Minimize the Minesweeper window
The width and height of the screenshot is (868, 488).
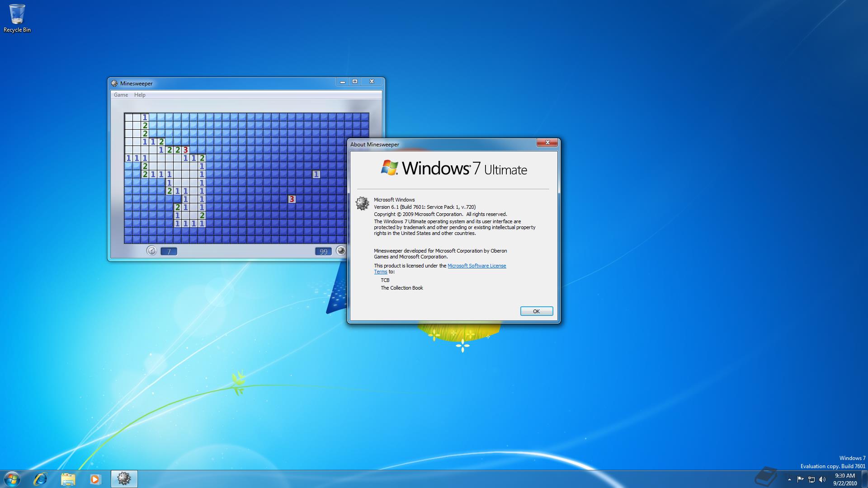tap(343, 82)
